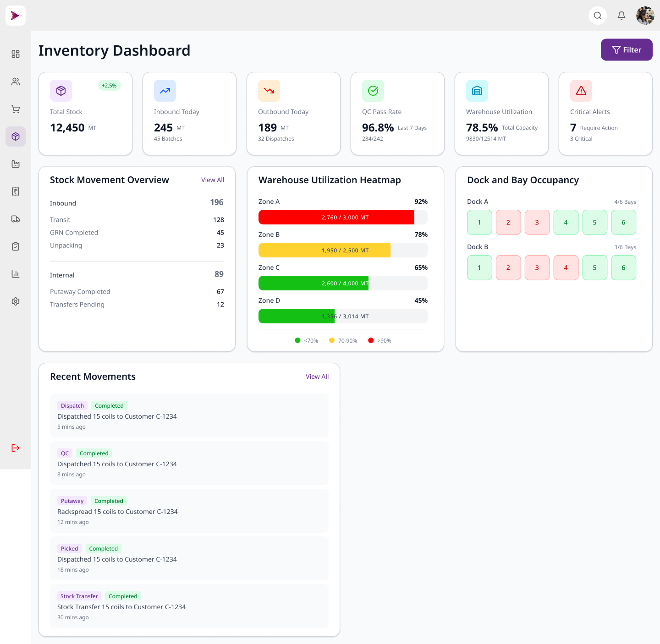Select Dock A bay 3
Screen dimensions: 660x644
click(537, 222)
